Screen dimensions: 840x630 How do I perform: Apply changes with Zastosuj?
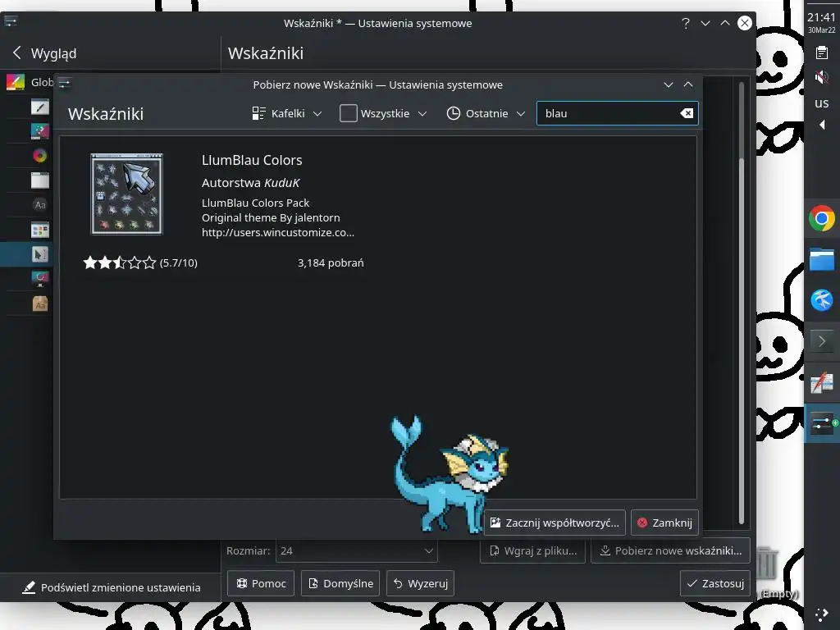[x=714, y=583]
